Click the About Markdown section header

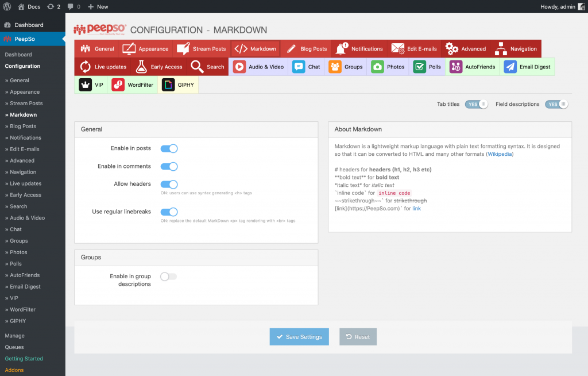pyautogui.click(x=450, y=129)
